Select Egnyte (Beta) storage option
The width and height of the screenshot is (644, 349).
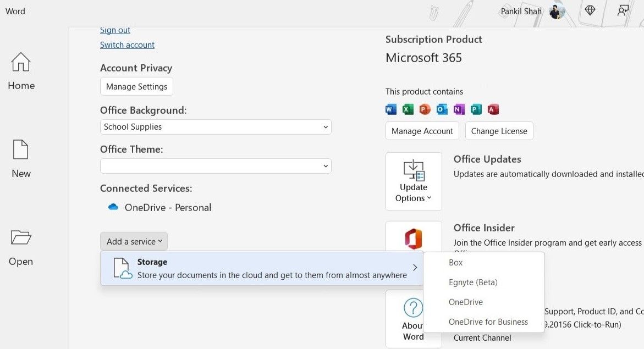(473, 282)
